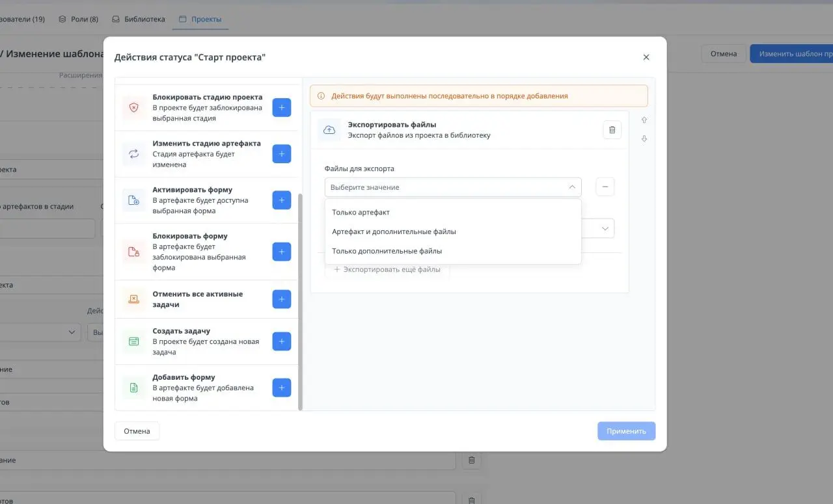Choose 'Только артефакт' option
The height and width of the screenshot is (504, 833).
[361, 213]
